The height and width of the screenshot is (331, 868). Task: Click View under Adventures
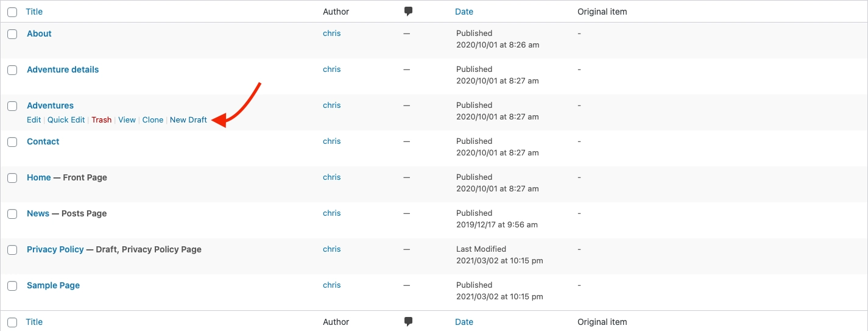pyautogui.click(x=127, y=120)
